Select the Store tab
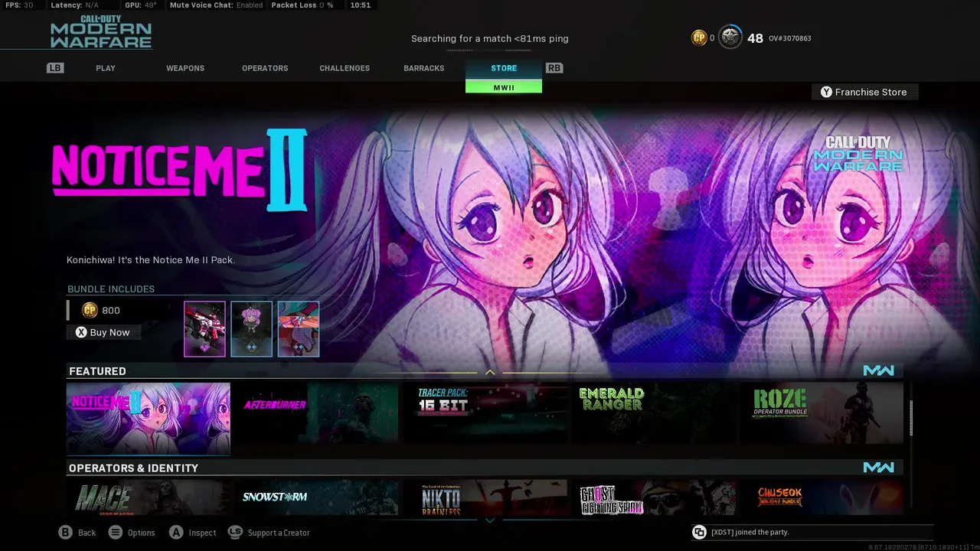 click(x=504, y=68)
